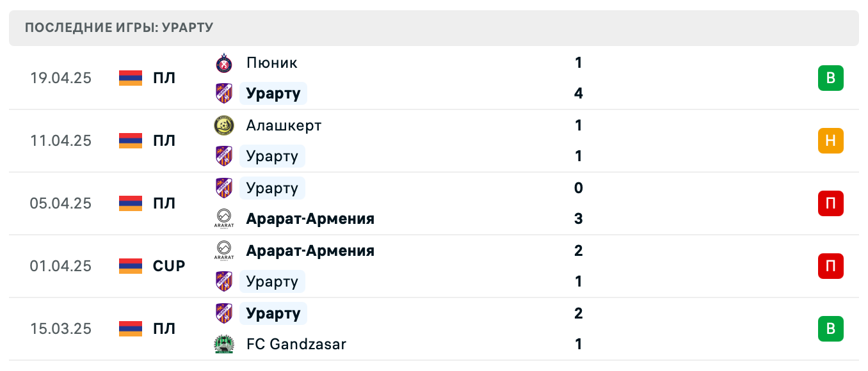Select the Urartu crest next to 19.04.25 match
The width and height of the screenshot is (868, 371).
point(224,93)
